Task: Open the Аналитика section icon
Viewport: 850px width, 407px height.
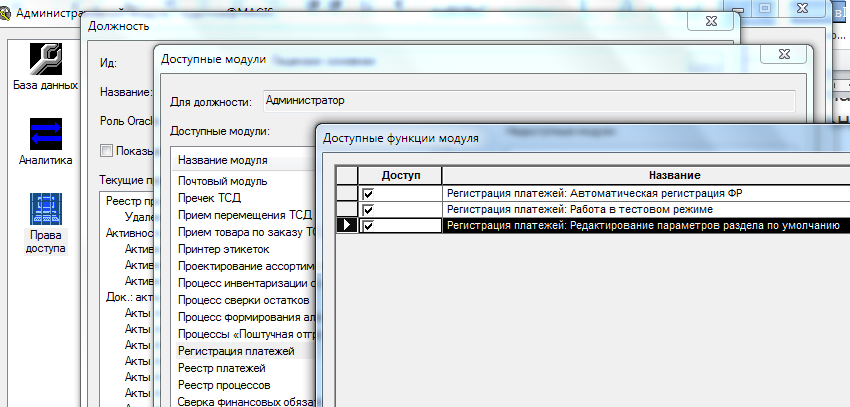Action: [x=46, y=134]
